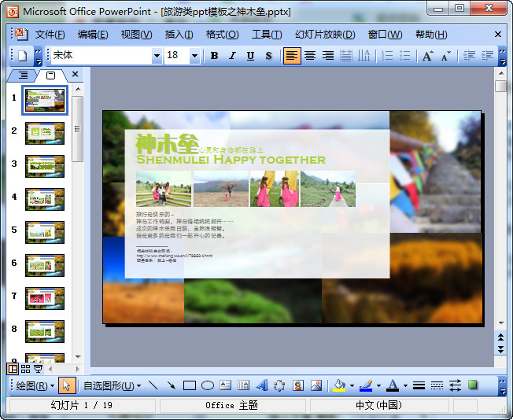Screen dimensions: 513x420
Task: Select slide 2 thumbnail
Action: (45, 133)
